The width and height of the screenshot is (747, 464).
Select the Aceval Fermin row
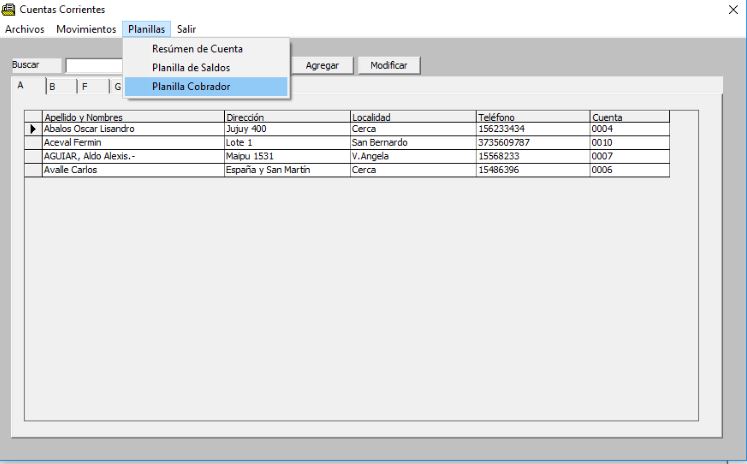pyautogui.click(x=133, y=143)
